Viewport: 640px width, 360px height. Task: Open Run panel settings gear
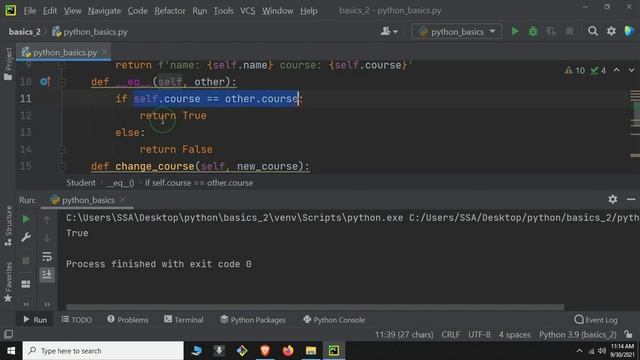click(x=613, y=199)
